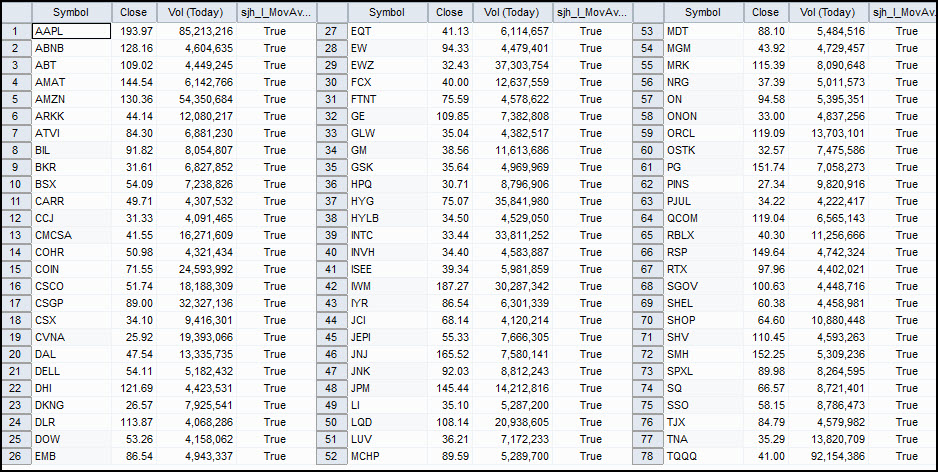Select the AAPL symbol cell

pyautogui.click(x=71, y=31)
